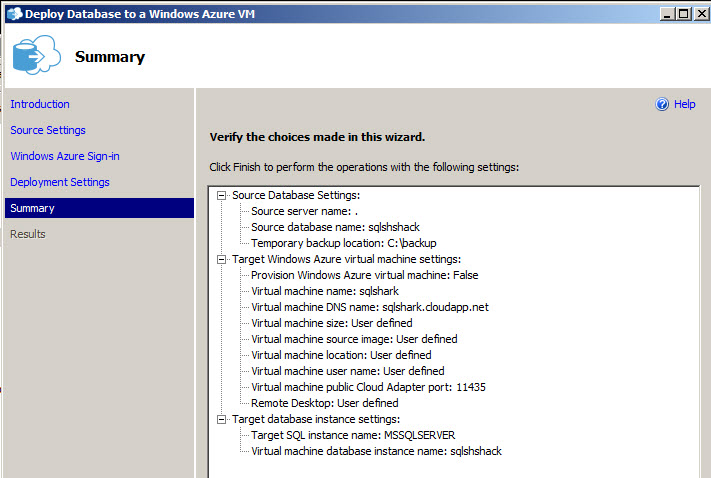Image resolution: width=711 pixels, height=478 pixels.
Task: Click the Help question mark icon
Action: (662, 104)
